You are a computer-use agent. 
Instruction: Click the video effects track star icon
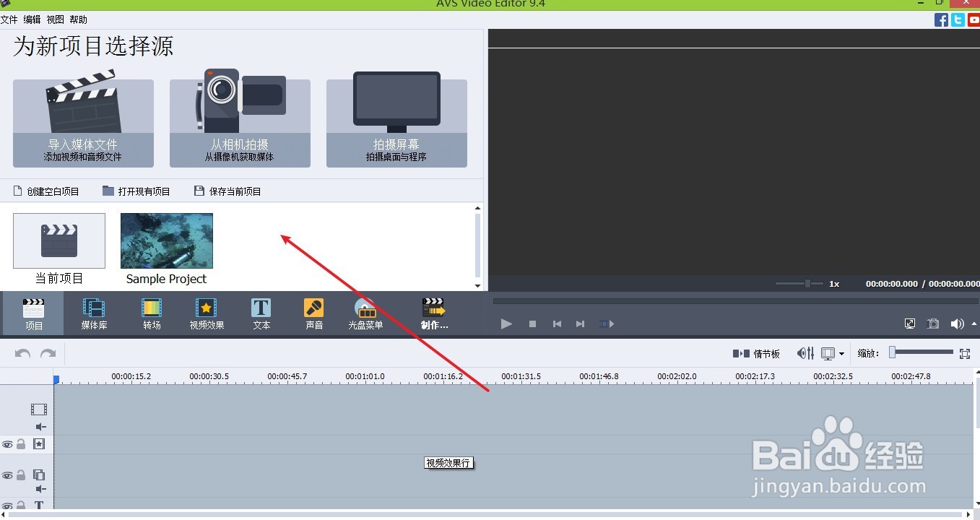coord(39,444)
